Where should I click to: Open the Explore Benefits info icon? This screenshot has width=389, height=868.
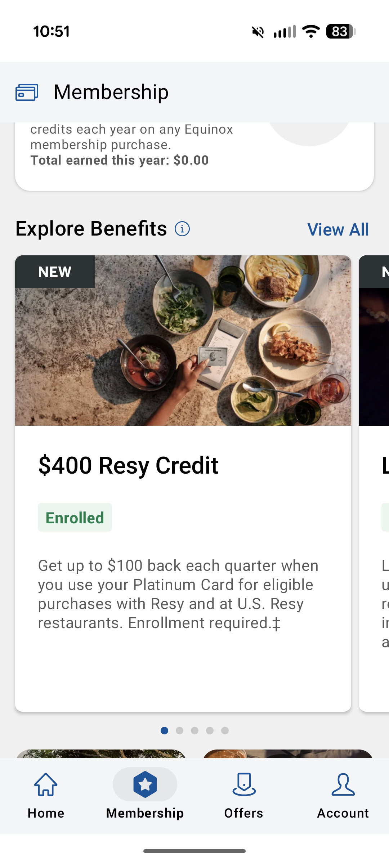click(x=182, y=228)
